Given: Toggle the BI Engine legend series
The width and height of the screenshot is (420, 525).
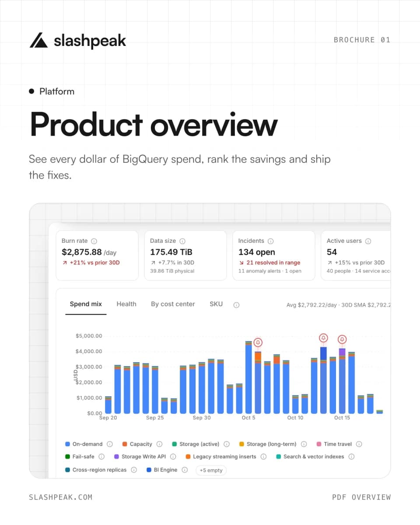Looking at the screenshot, I should (162, 470).
